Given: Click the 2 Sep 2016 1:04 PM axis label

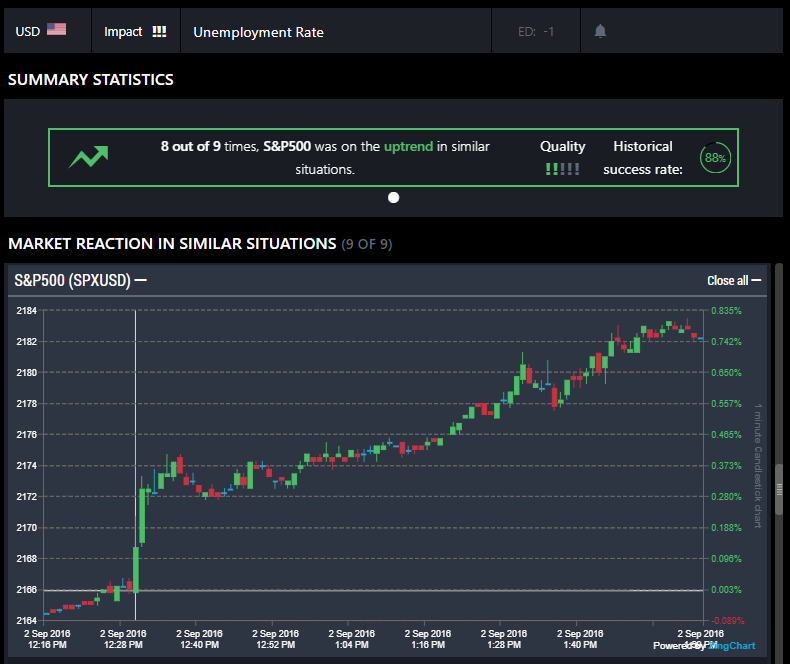Looking at the screenshot, I should [x=352, y=639].
